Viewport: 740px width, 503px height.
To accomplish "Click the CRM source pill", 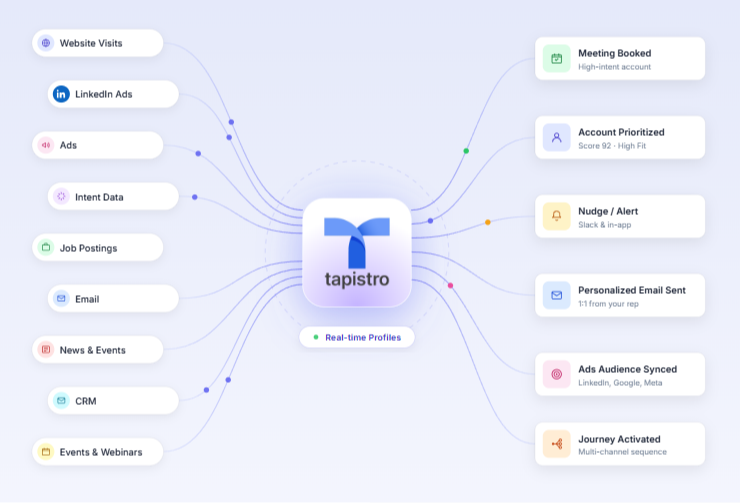I will click(x=113, y=401).
